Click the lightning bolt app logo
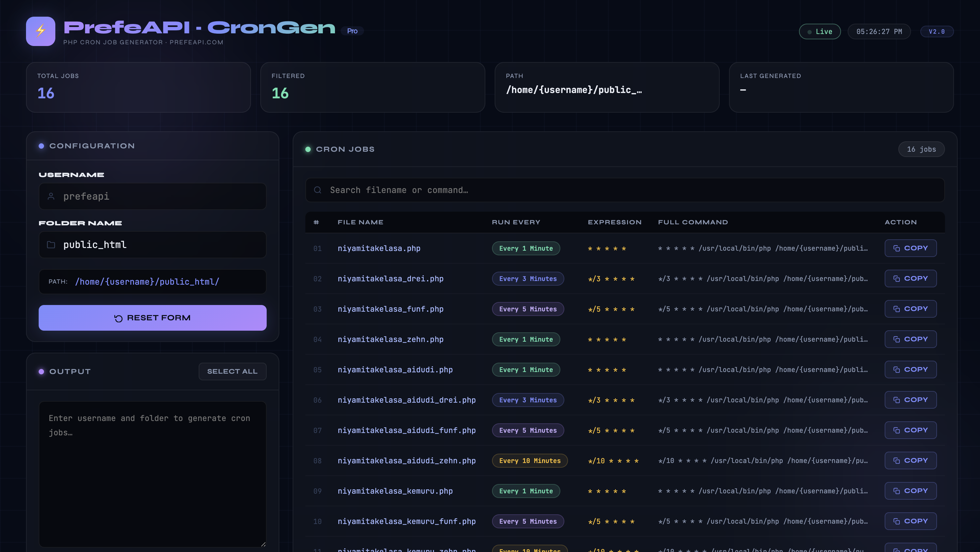 40,31
